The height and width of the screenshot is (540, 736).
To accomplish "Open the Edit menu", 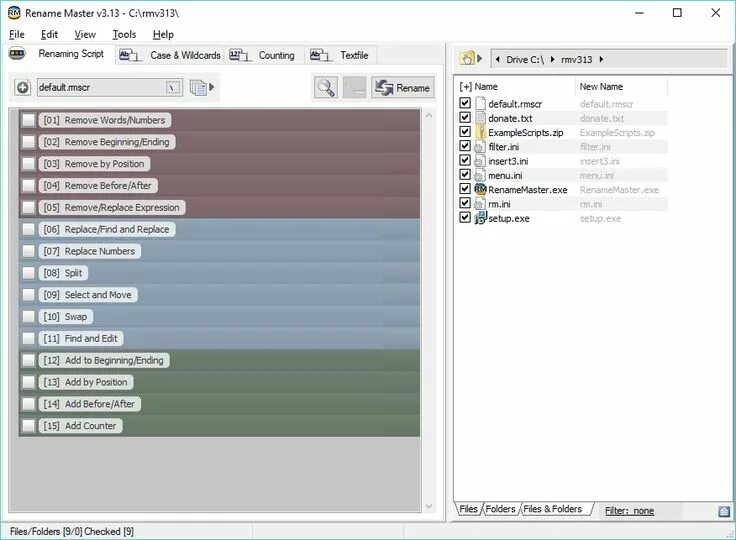I will coord(49,34).
